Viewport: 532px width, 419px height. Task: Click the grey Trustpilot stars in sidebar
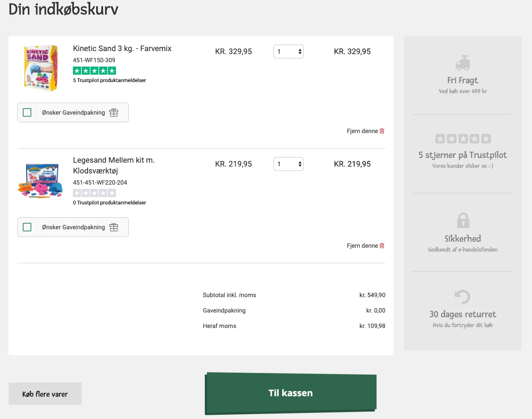tap(463, 139)
